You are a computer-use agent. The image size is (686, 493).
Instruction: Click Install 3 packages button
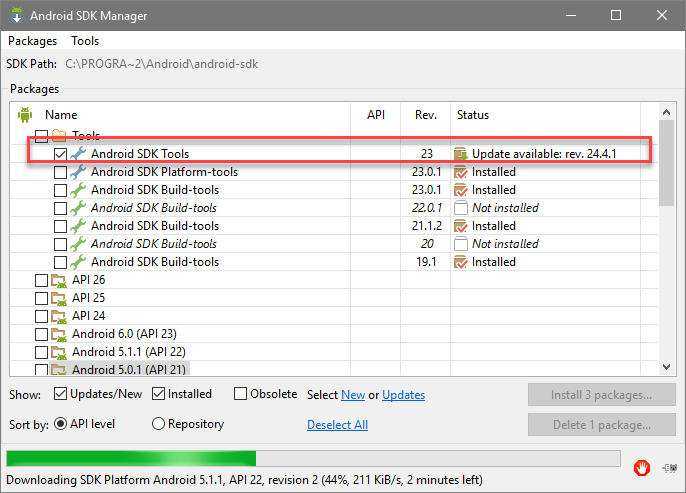pyautogui.click(x=602, y=395)
